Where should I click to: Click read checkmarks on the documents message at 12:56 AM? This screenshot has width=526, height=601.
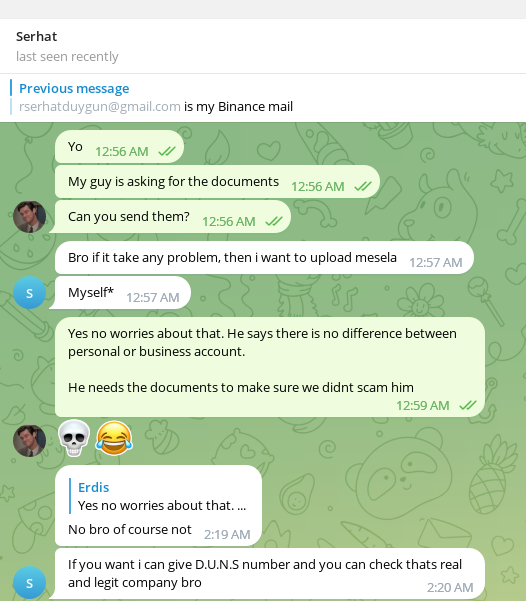[363, 186]
